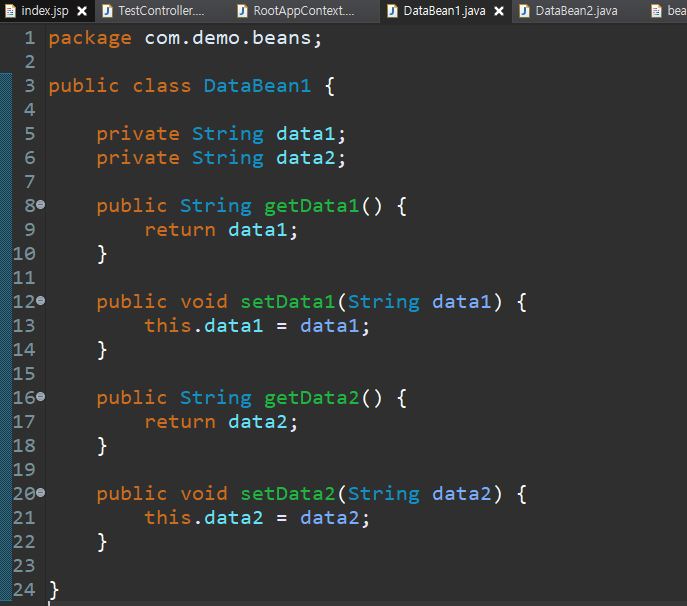
Task: Click the index.jsp file icon
Action: [x=10, y=11]
